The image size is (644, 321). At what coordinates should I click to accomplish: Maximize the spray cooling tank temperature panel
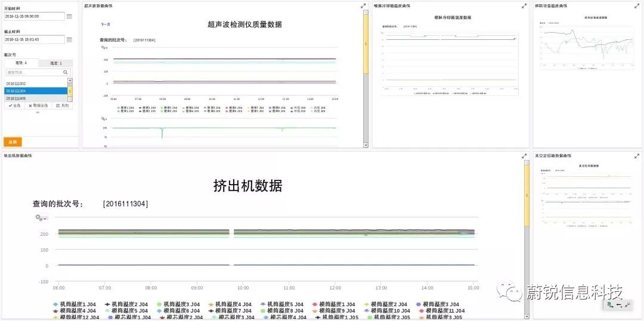tap(524, 6)
